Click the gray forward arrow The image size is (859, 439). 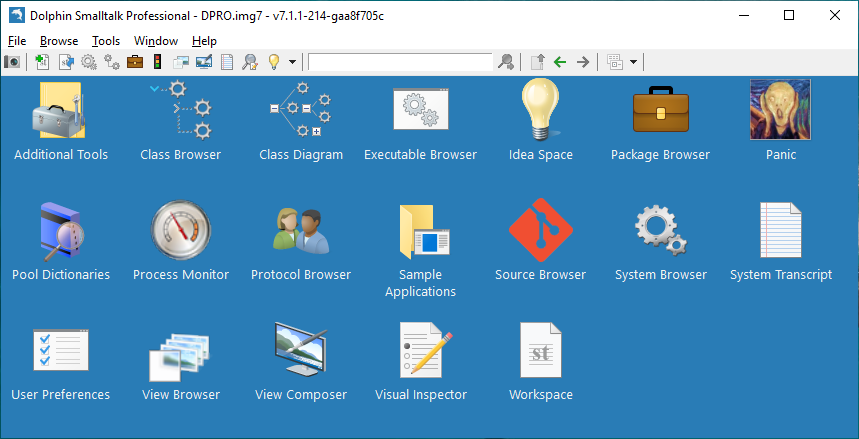point(583,62)
